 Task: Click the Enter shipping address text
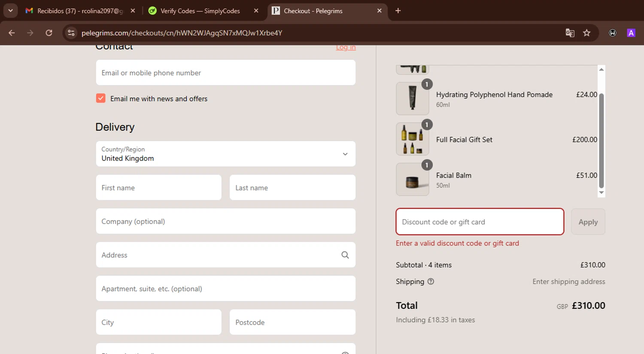569,281
